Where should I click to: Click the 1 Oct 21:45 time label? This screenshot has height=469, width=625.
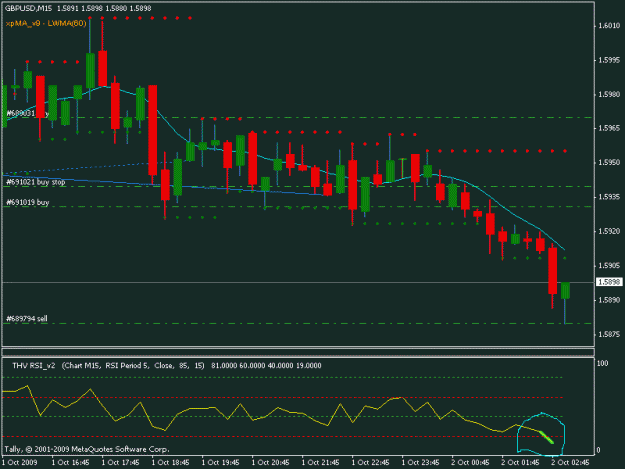click(x=320, y=463)
